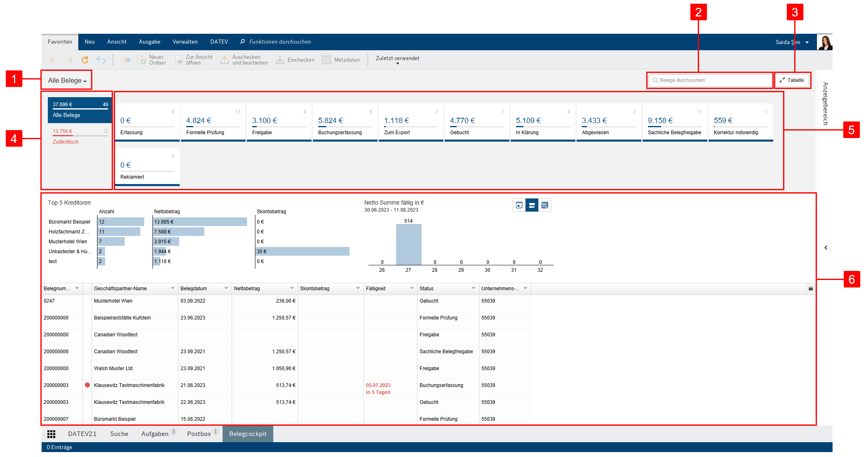Expand the Status column dropdown arrow
Image resolution: width=868 pixels, height=457 pixels.
(x=474, y=288)
